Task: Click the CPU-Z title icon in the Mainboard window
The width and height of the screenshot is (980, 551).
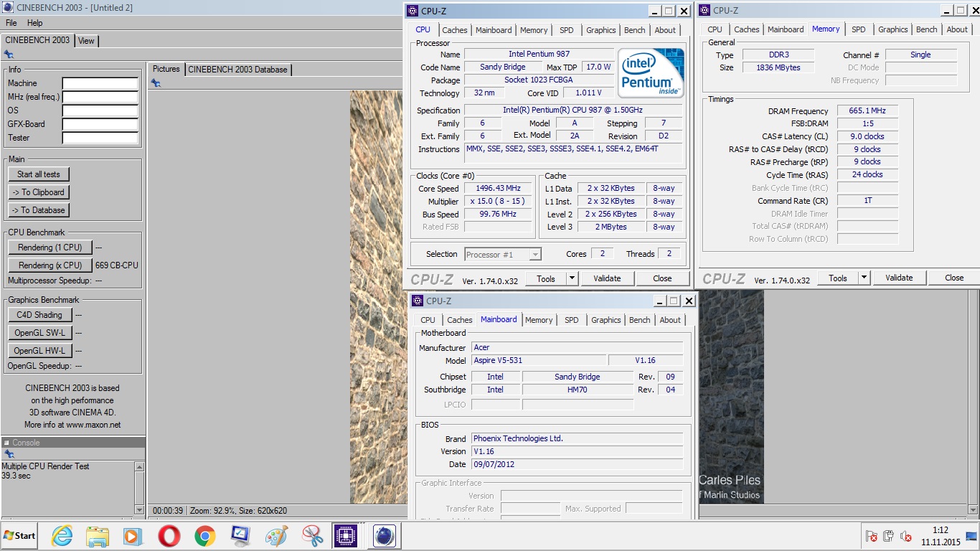Action: [418, 301]
